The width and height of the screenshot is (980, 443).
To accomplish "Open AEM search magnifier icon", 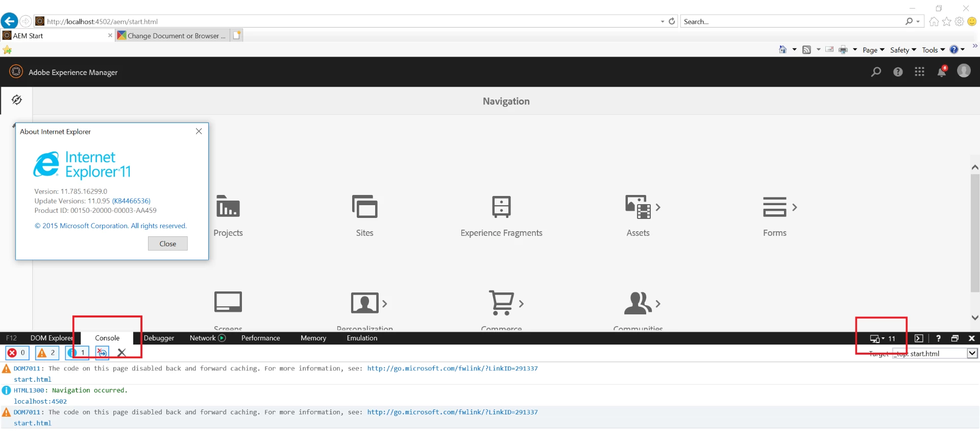I will pos(876,72).
